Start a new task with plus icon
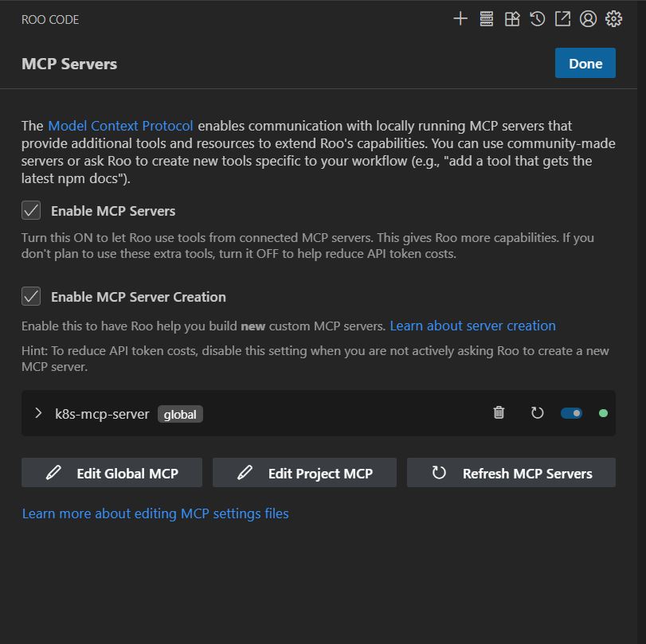Image resolution: width=646 pixels, height=644 pixels. (460, 19)
